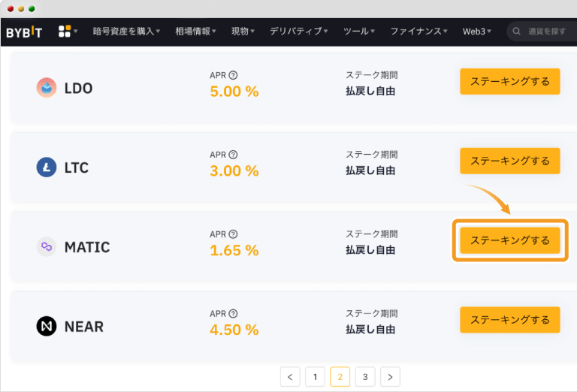
Task: Click APR help icon in LDO row
Action: coord(233,75)
